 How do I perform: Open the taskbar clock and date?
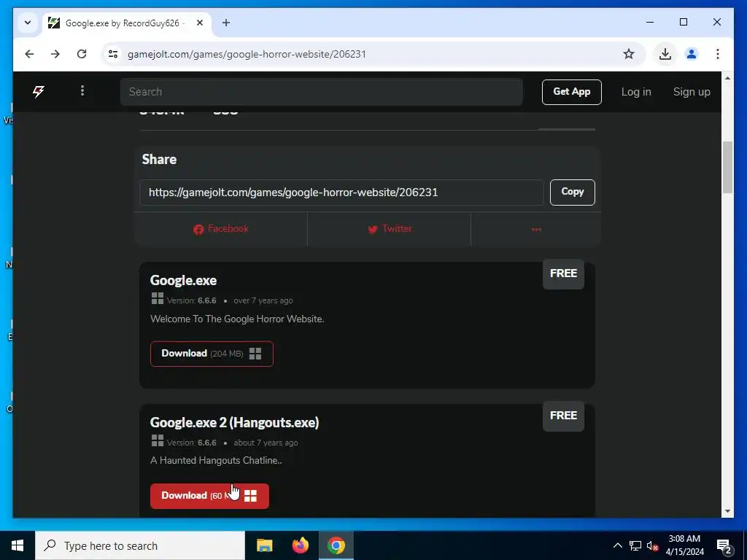point(684,545)
